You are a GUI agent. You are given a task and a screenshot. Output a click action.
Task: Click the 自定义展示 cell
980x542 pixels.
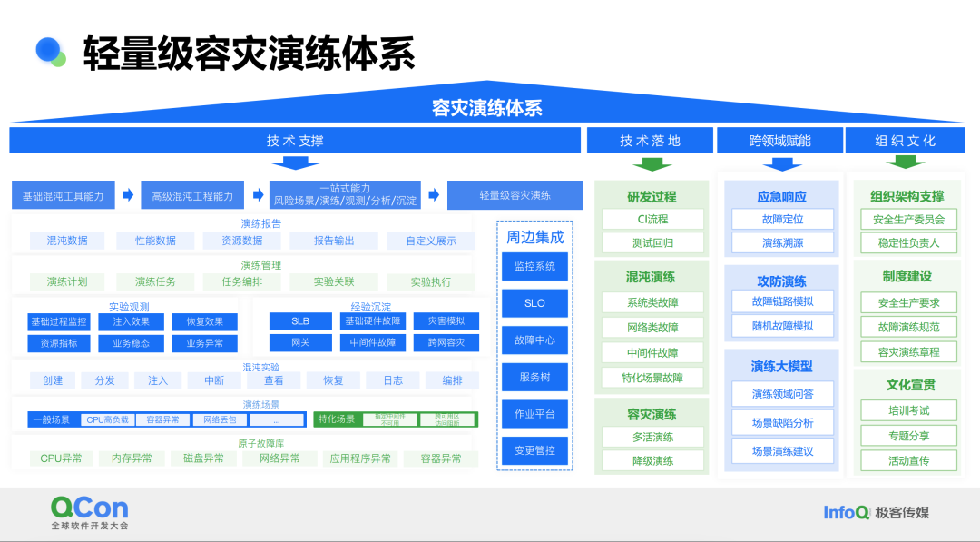pos(431,241)
